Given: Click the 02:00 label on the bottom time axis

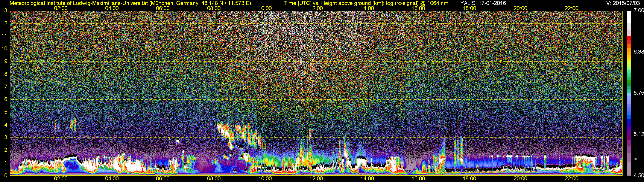Looking at the screenshot, I should 61,179.
